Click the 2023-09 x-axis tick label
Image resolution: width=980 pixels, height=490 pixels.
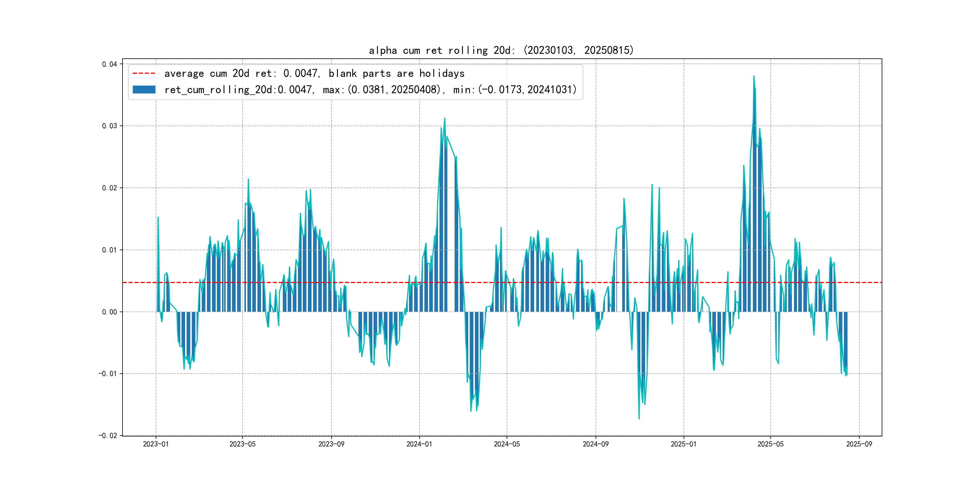331,444
